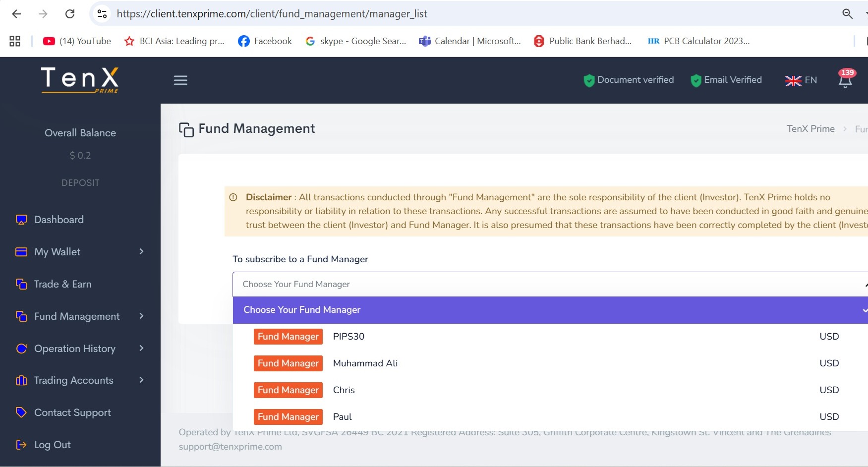Open the Choose Your Fund Manager combo box
This screenshot has height=467, width=868.
tap(550, 284)
